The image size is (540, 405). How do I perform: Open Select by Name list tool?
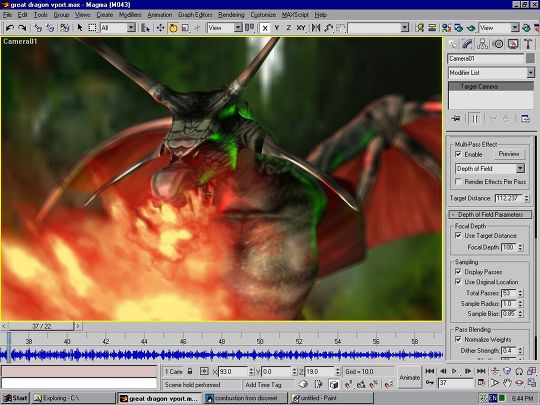click(145, 28)
